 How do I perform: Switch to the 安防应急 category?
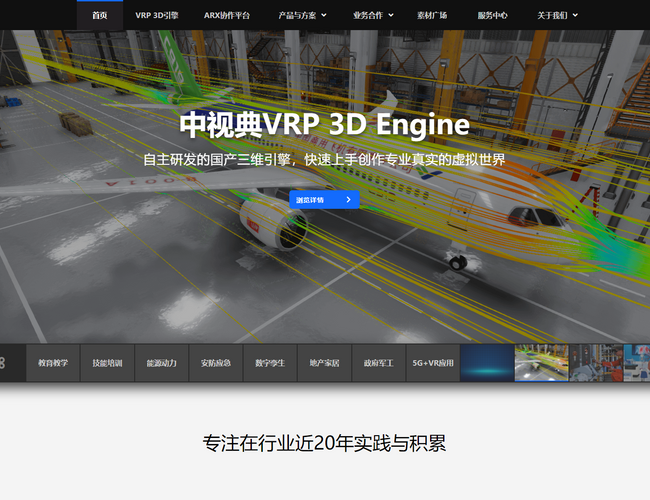[215, 363]
